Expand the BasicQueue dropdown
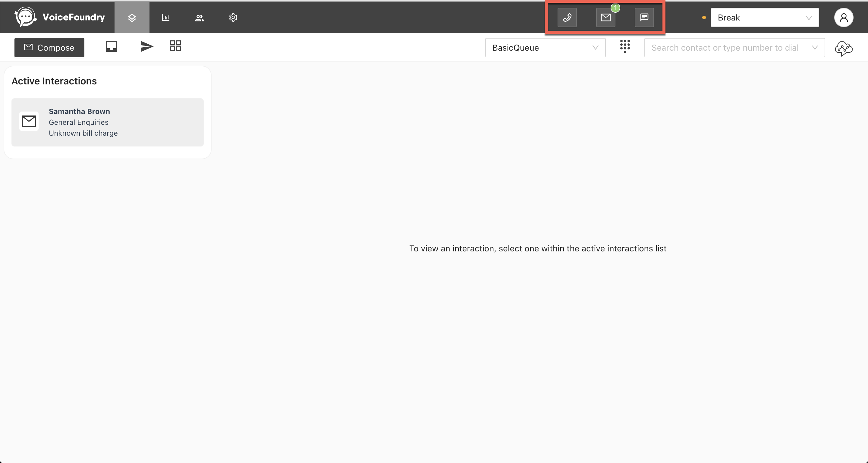Screen dimensions: 868x463 pyautogui.click(x=545, y=48)
